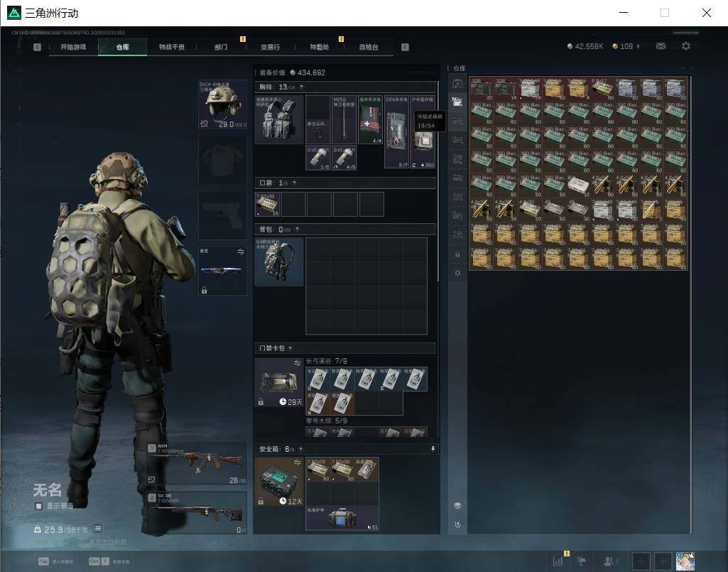Click the warehouse sidebar settings gear icon

pos(457,273)
